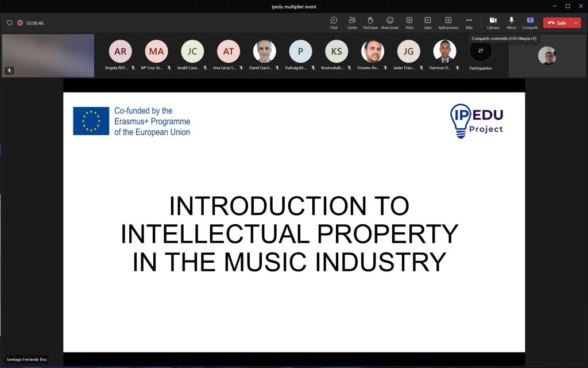The width and height of the screenshot is (588, 368).
Task: Select the KS participant avatar
Action: [336, 51]
